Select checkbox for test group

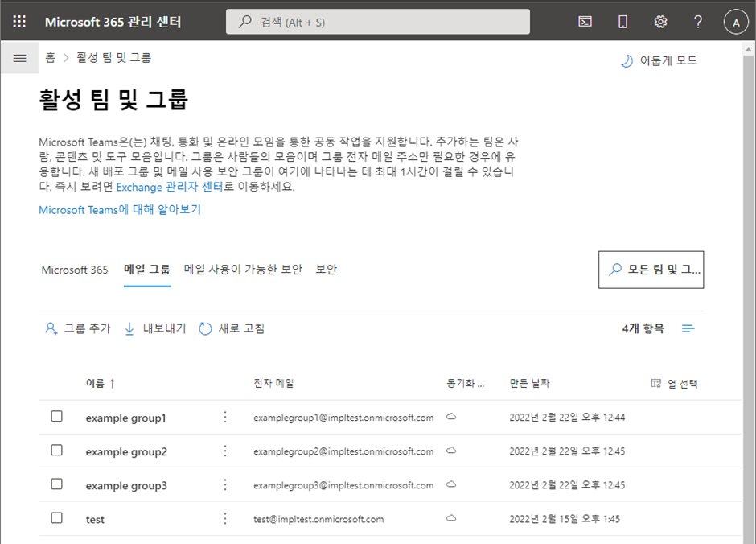coord(57,517)
